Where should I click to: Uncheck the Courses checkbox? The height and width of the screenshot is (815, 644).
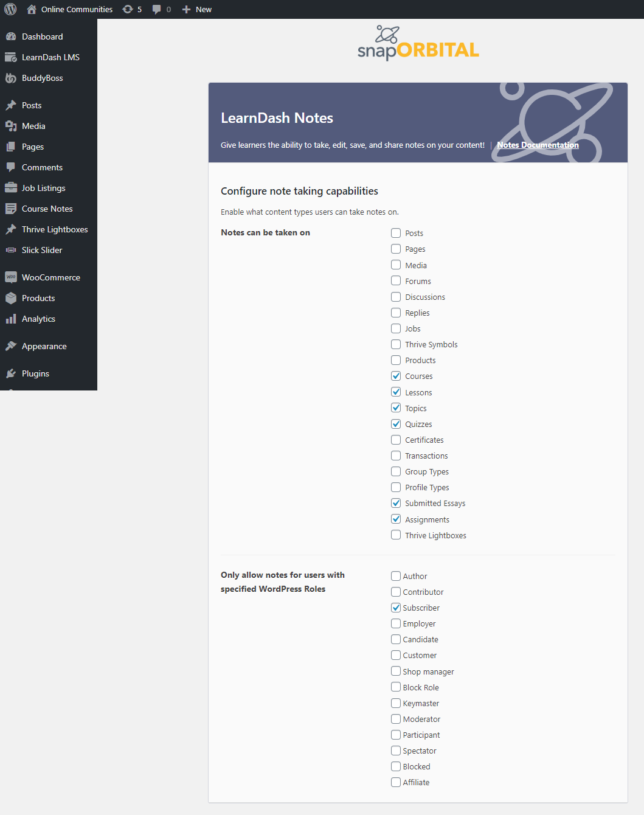coord(396,376)
